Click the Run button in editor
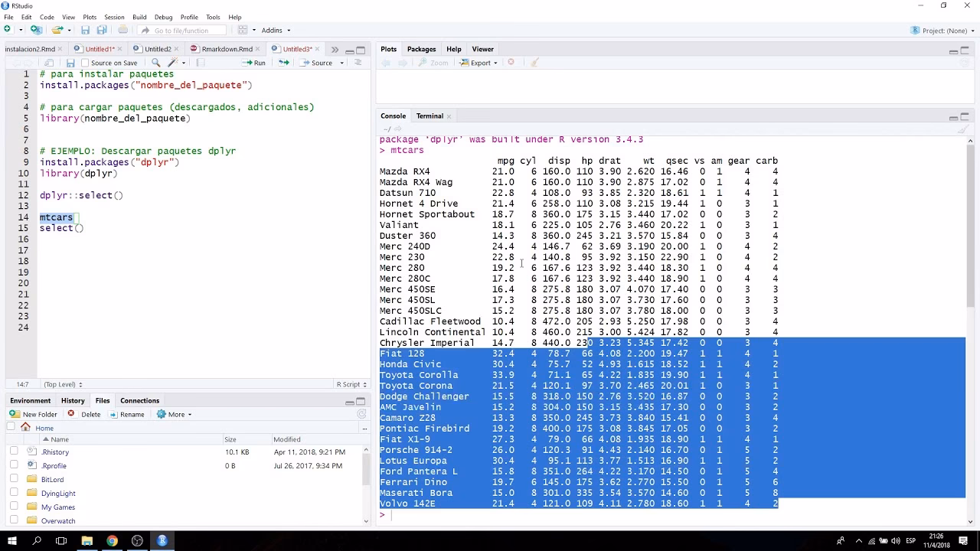980x551 pixels. [254, 63]
